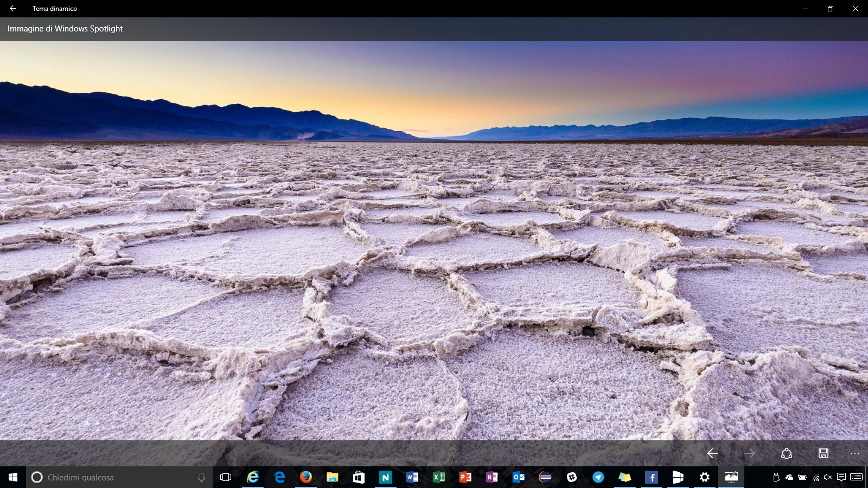Viewport: 868px width, 488px height.
Task: Open Telegram from the taskbar
Action: (598, 477)
